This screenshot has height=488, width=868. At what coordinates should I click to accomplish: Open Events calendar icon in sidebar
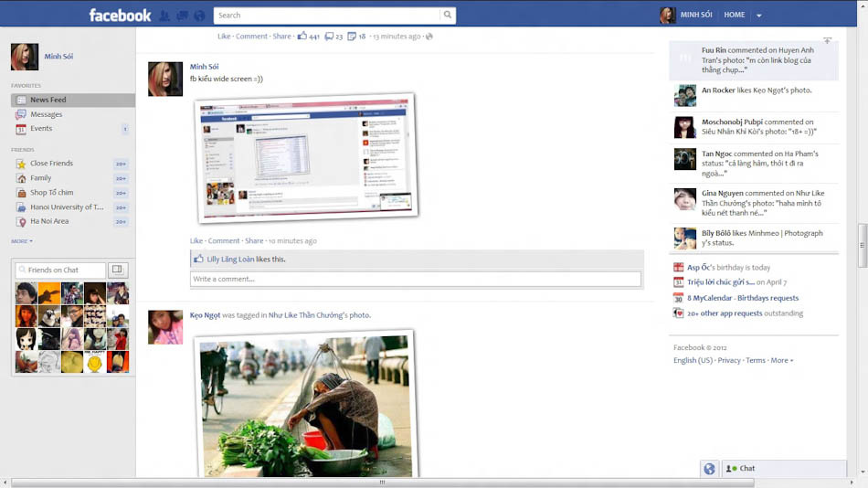[x=21, y=129]
